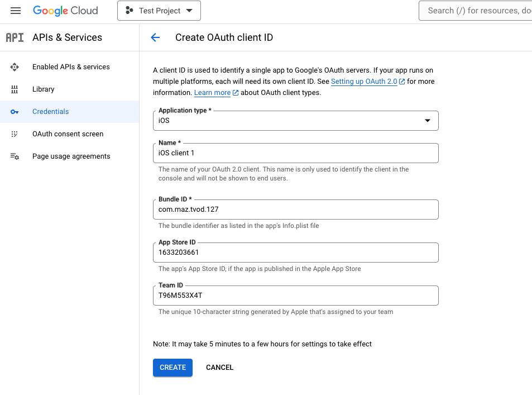532x395 pixels.
Task: Click the Enabled APIs & services icon
Action: (x=15, y=67)
